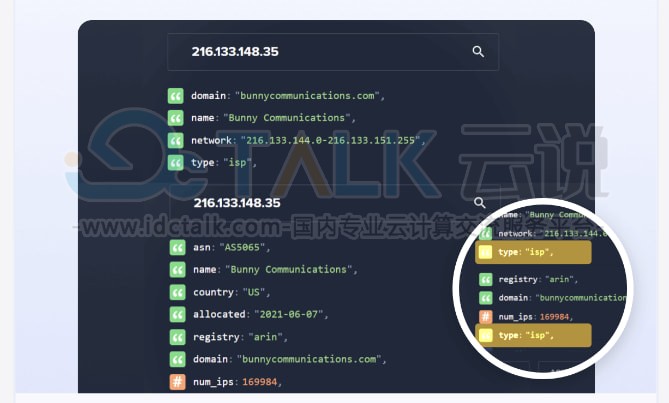Click lower yellow-highlighted type icon in circle
Viewport: 669px width, 403px height.
point(486,335)
